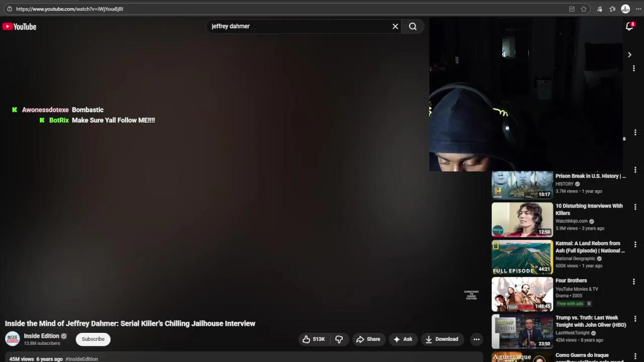Open '10 Disturbing Interviews With Killers' title

(x=589, y=210)
